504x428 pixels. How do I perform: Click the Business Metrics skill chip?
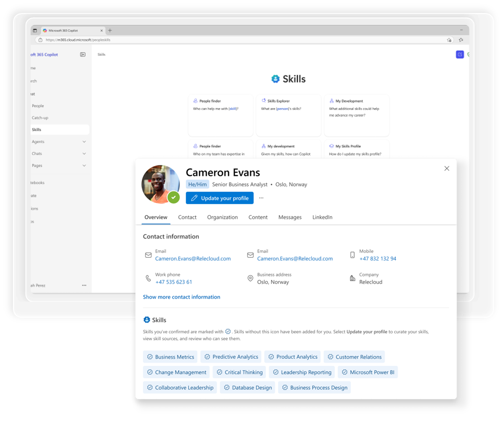[170, 357]
